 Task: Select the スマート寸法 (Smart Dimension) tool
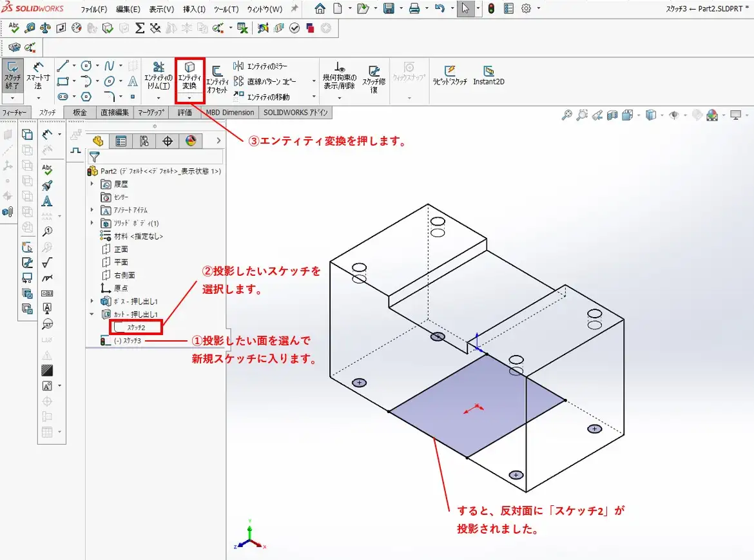tap(38, 76)
